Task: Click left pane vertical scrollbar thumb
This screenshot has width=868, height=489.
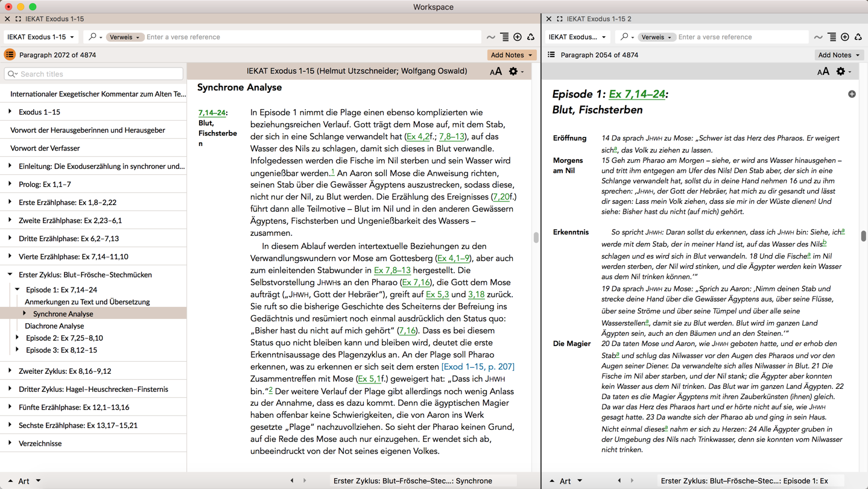Action: click(536, 238)
